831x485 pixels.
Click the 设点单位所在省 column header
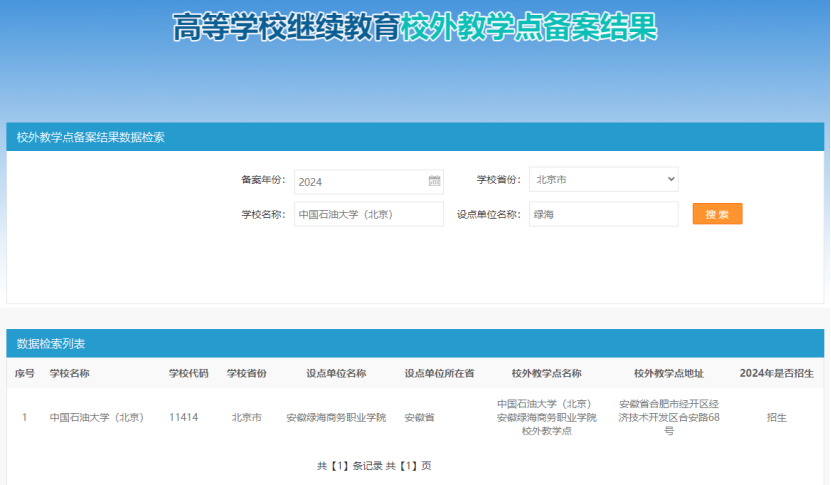tap(439, 373)
